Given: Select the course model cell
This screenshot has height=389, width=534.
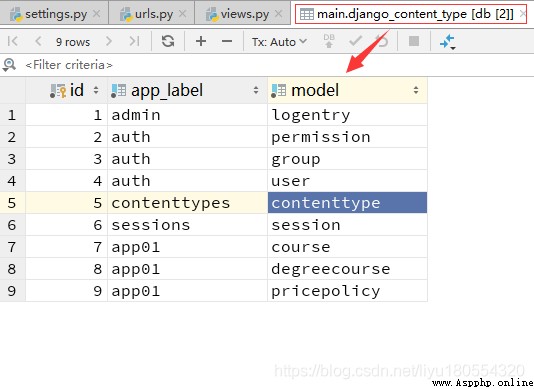Looking at the screenshot, I should tap(348, 247).
